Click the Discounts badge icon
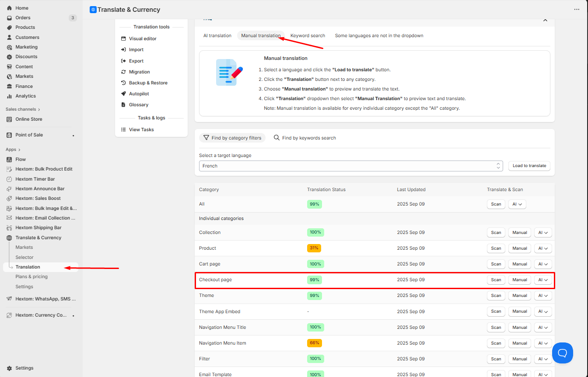This screenshot has height=377, width=588. 10,57
